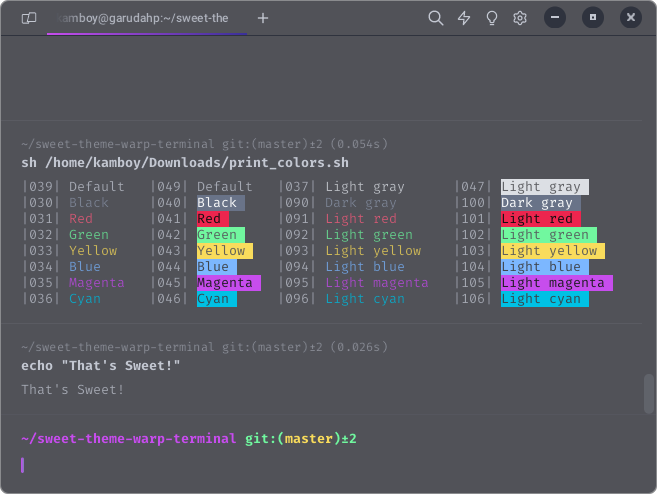657x494 pixels.
Task: Click the purple prompt path ~/sweet-theme-warp-terminal
Action: point(129,439)
